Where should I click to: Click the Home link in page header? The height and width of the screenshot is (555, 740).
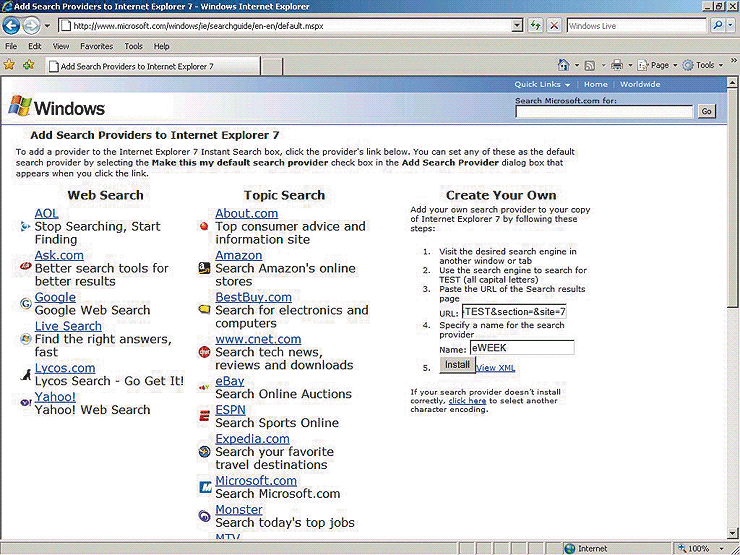tap(596, 84)
